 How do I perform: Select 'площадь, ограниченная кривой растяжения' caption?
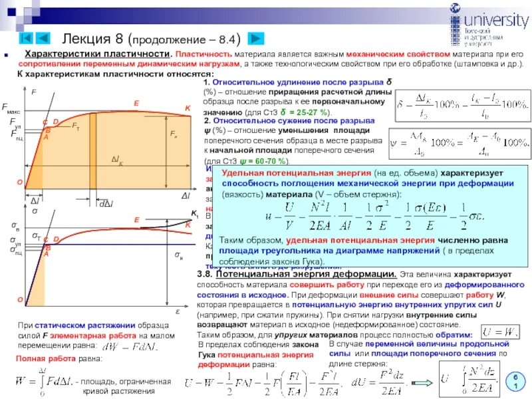coord(124,386)
